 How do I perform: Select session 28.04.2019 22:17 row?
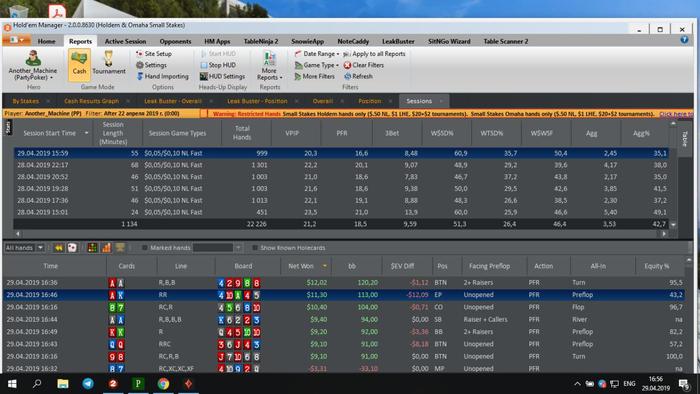click(x=341, y=165)
